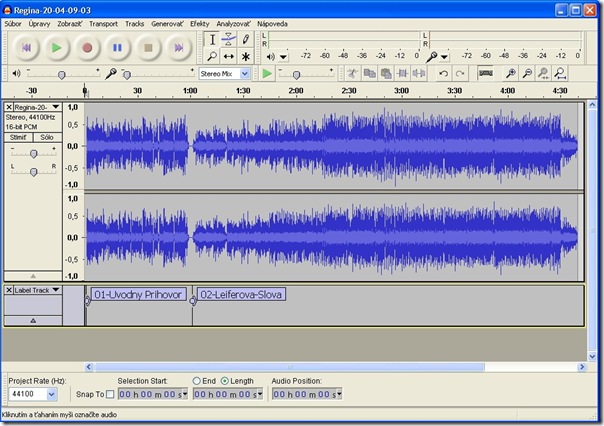Screen dimensions: 604x426
Task: Open Audio Position time format dropdown
Action: [339, 394]
